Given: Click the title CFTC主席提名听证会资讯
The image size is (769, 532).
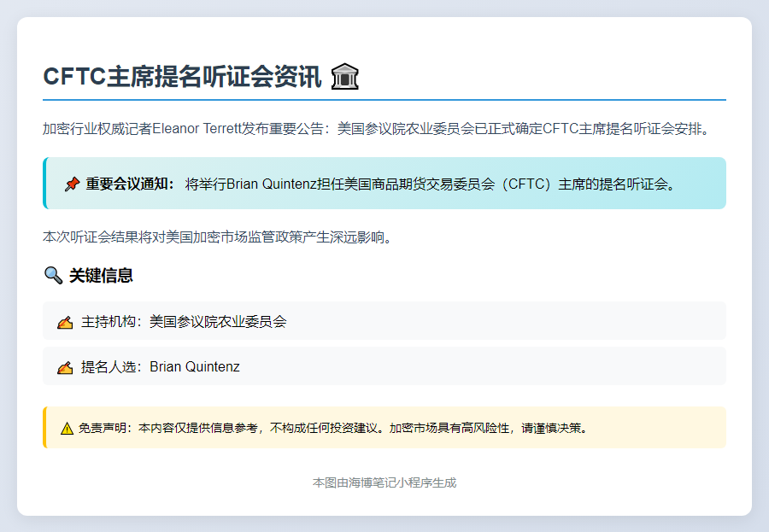Looking at the screenshot, I should [x=183, y=77].
